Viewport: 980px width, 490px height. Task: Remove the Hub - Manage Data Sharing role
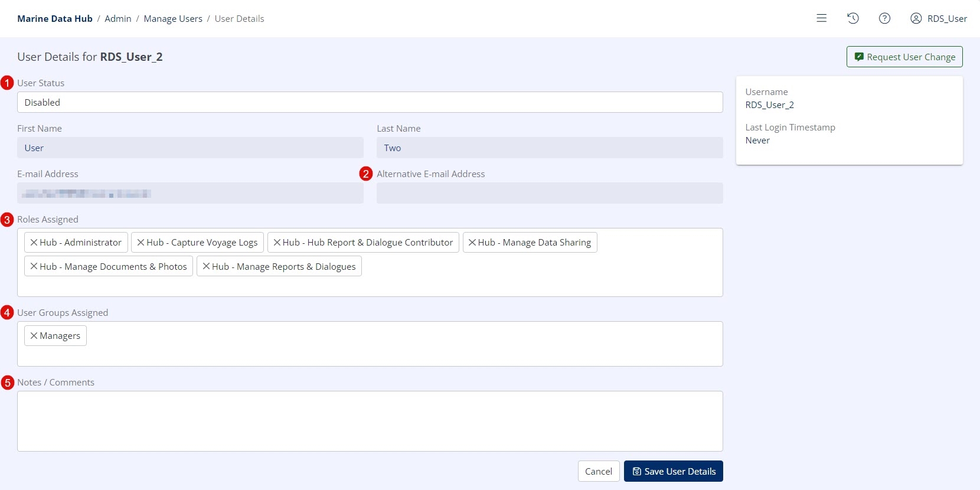coord(472,243)
